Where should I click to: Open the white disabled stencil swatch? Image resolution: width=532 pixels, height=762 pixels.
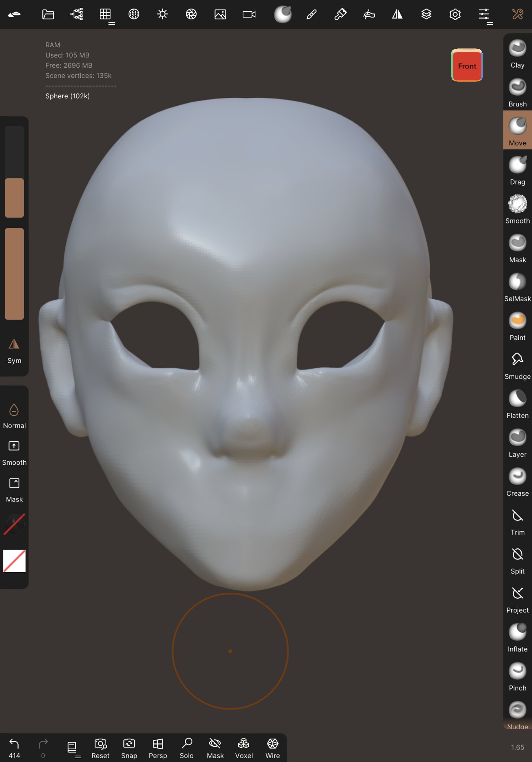click(14, 561)
